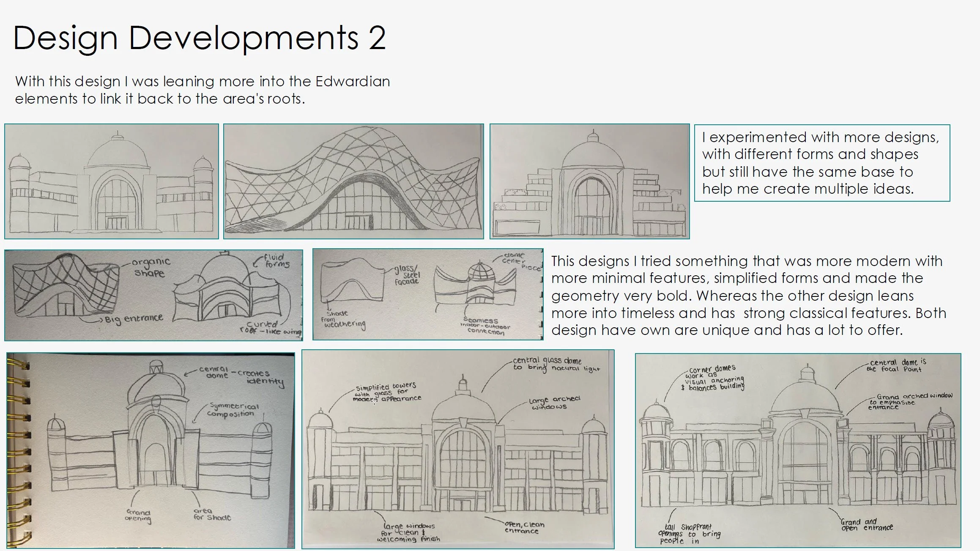Click the Design Developments 2 title
The image size is (980, 551).
pyautogui.click(x=199, y=38)
